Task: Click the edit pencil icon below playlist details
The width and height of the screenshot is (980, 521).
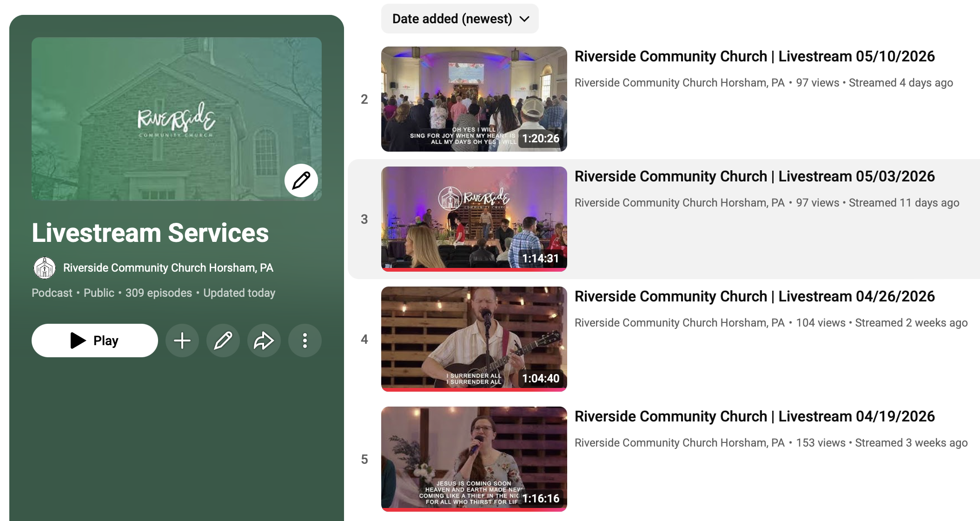Action: click(223, 341)
